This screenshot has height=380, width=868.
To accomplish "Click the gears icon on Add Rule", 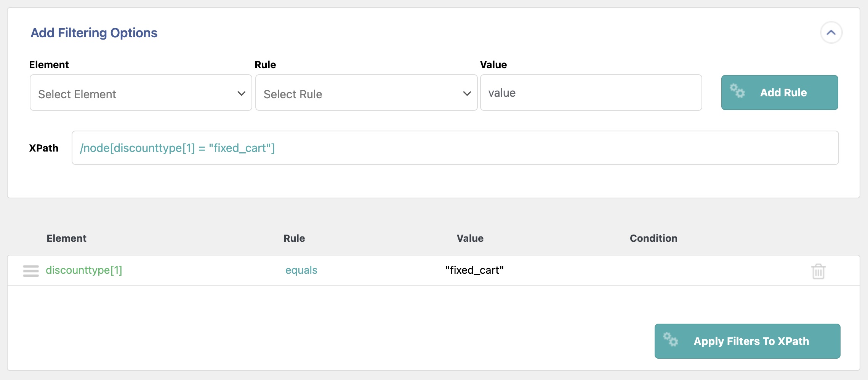I will [x=737, y=91].
